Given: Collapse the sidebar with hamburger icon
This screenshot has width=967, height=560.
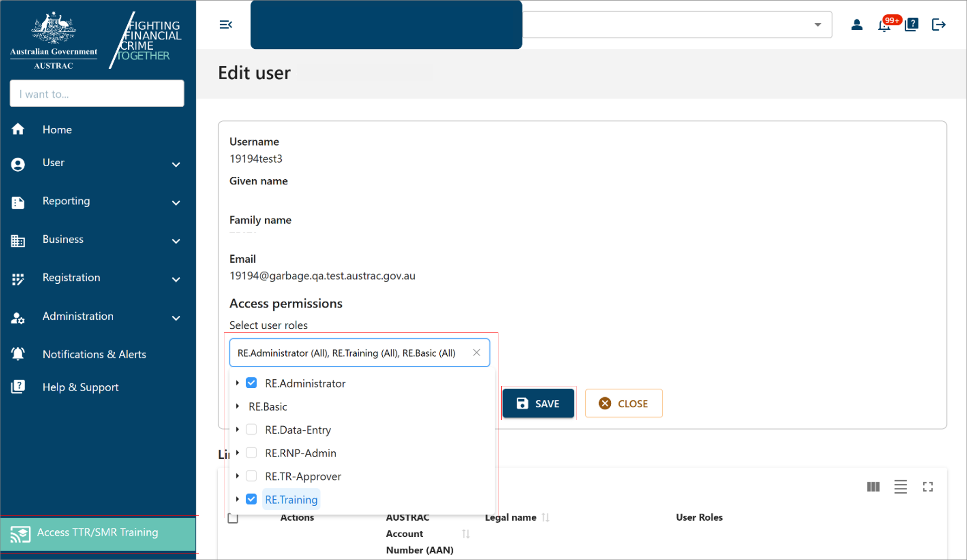Looking at the screenshot, I should tap(226, 25).
